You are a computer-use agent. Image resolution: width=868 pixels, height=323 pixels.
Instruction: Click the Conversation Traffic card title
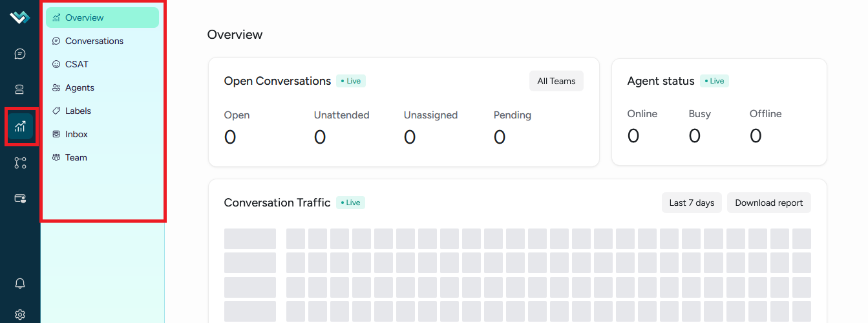tap(277, 203)
